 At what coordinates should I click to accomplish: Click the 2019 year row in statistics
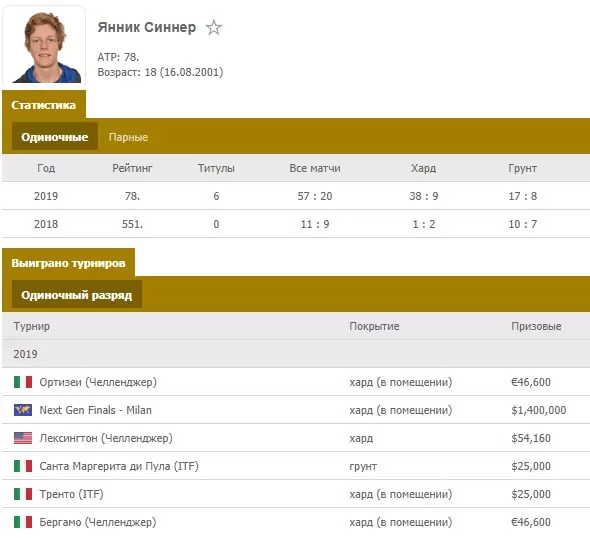coord(296,196)
